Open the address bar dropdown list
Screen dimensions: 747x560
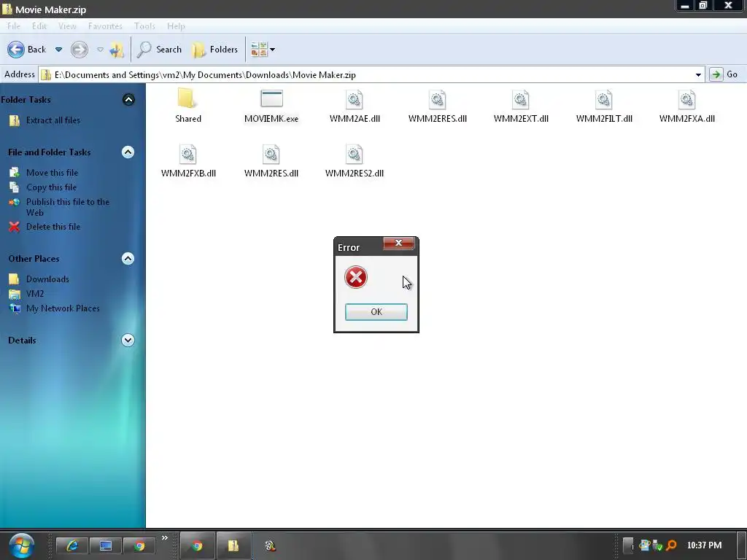tap(698, 75)
